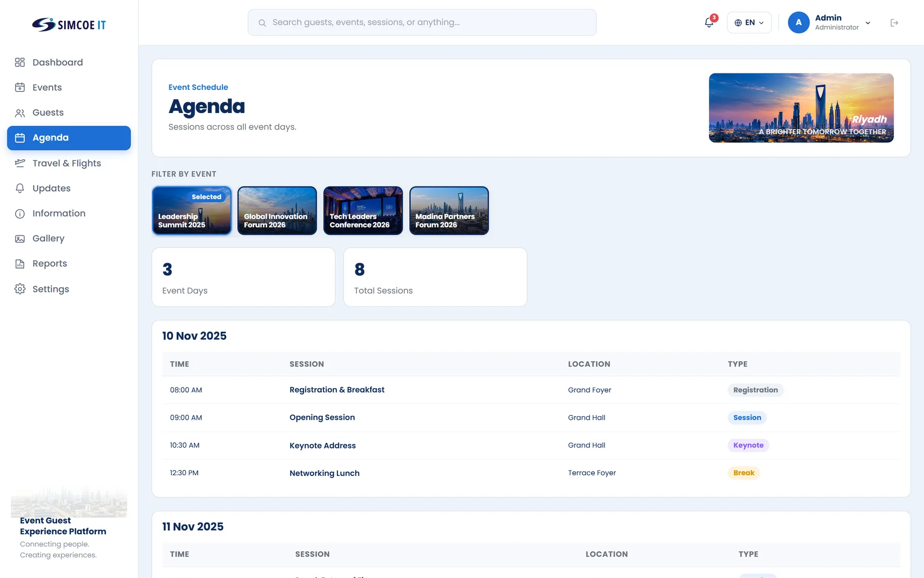Open the EN language dropdown
The width and height of the screenshot is (924, 578).
[749, 23]
